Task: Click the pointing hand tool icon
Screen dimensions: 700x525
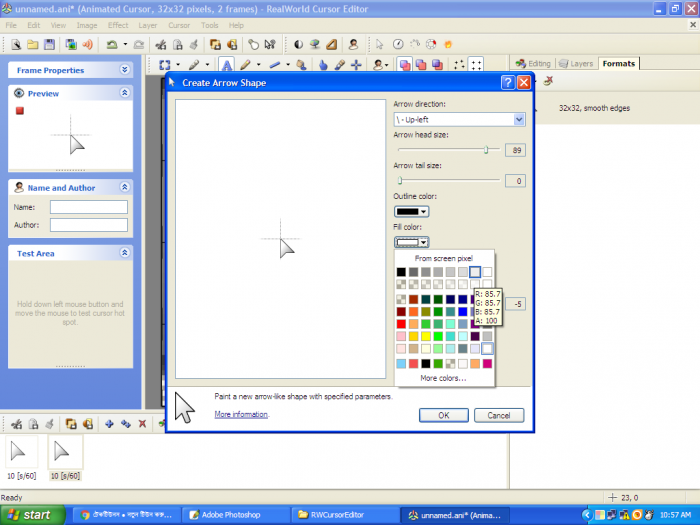Action: tap(323, 65)
